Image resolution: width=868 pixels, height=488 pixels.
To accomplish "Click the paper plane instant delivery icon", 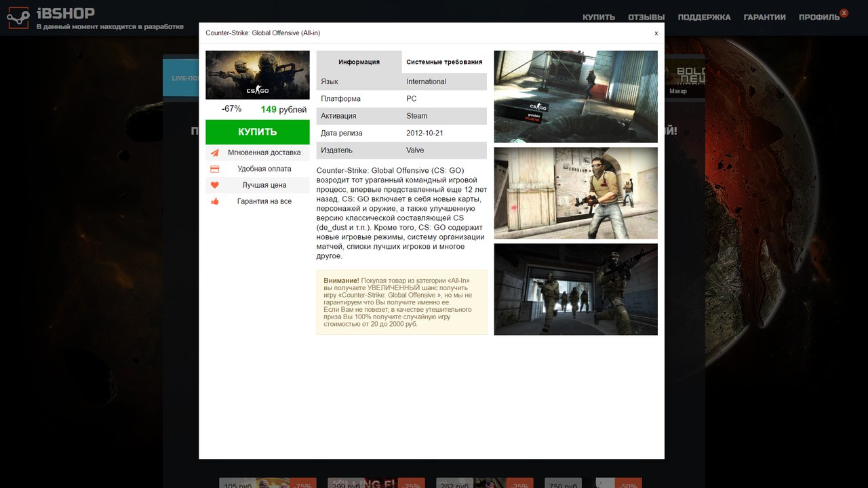I will pyautogui.click(x=215, y=152).
